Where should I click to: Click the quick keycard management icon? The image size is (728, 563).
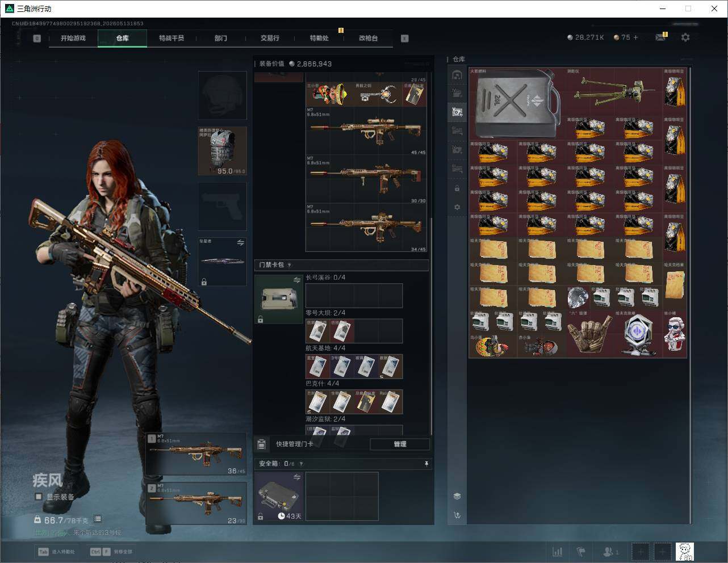[x=262, y=444]
